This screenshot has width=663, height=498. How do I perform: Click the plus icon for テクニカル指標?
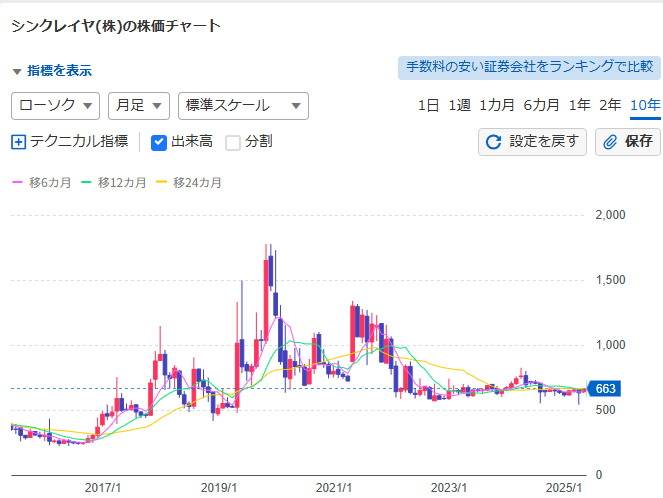[18, 142]
